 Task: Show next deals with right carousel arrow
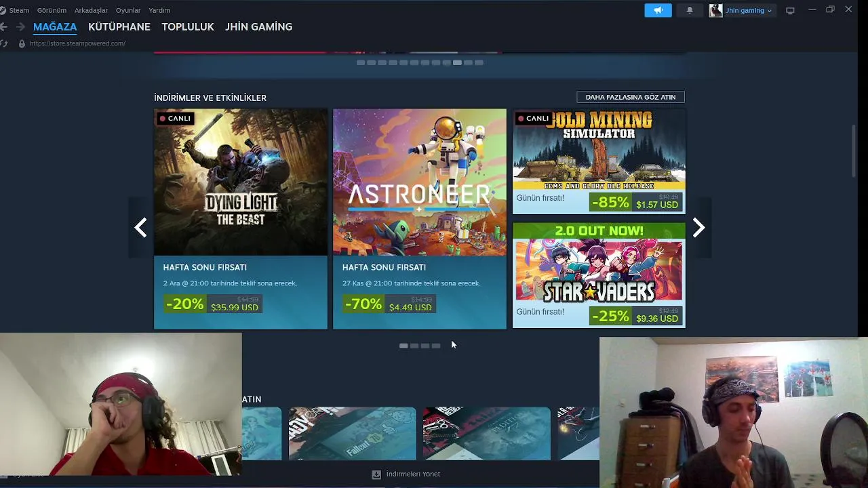point(699,228)
